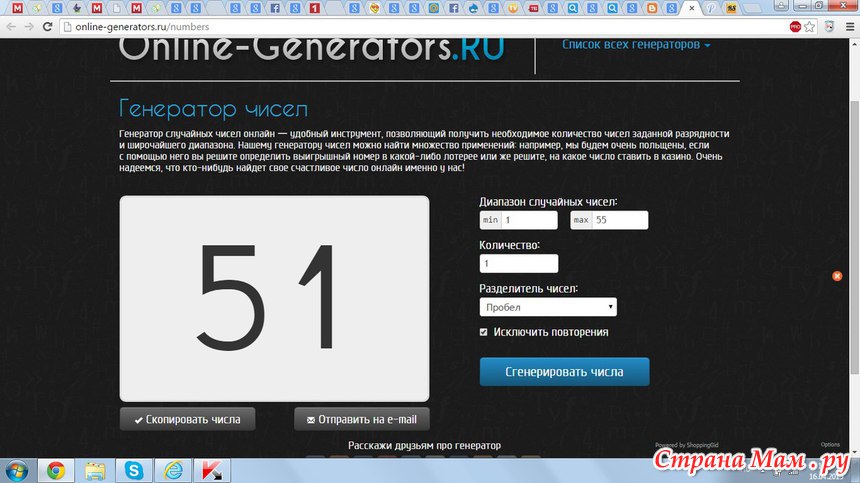Switch to the orange Blogger tab

click(x=652, y=8)
